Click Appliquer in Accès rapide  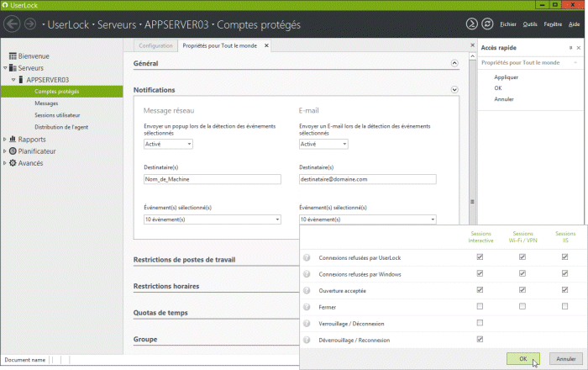coord(506,77)
